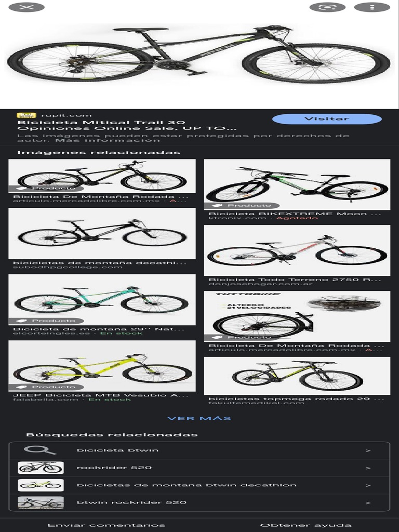Expand arrow for bicicleta btwin search
Viewport: 399px width, 532px height.
click(368, 450)
